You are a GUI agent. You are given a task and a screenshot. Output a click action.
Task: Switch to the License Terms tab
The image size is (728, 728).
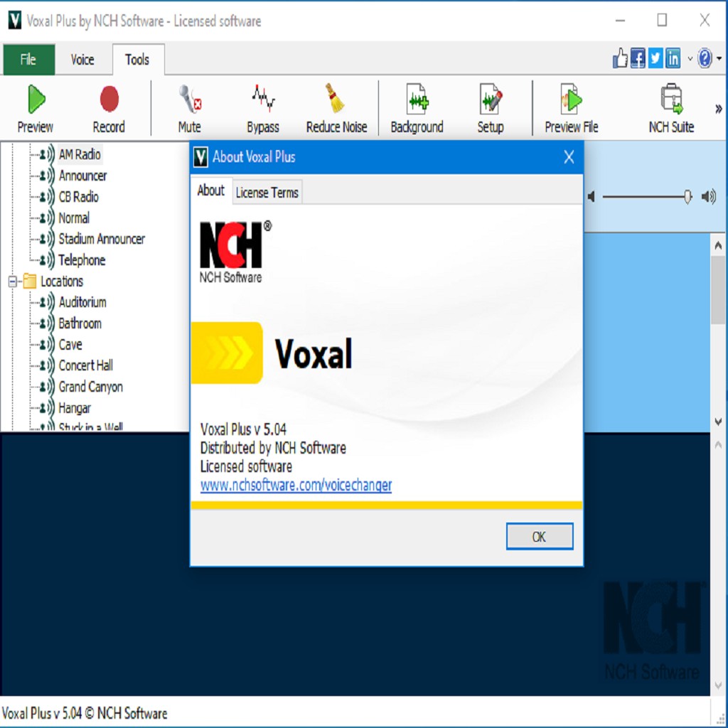267,192
